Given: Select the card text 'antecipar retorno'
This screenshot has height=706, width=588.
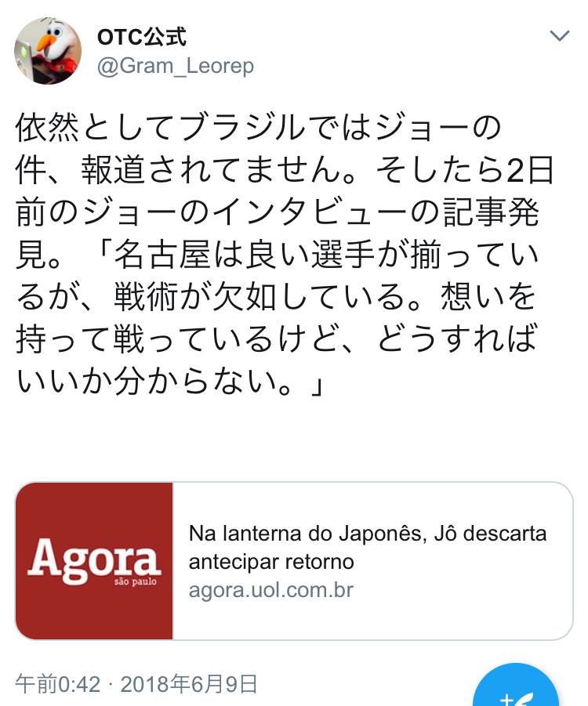Looking at the screenshot, I should click(x=271, y=562).
